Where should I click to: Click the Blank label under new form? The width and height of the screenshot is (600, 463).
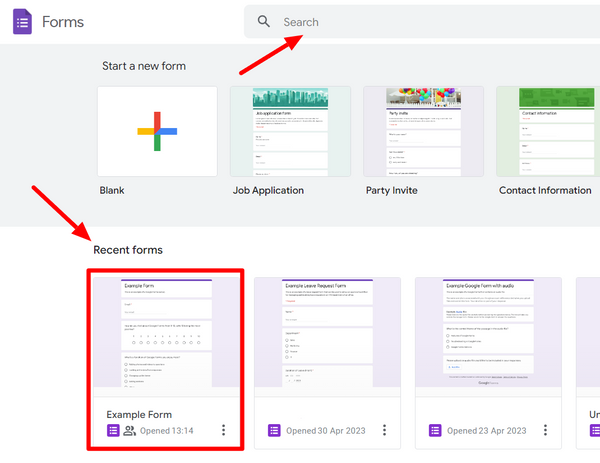click(x=112, y=190)
